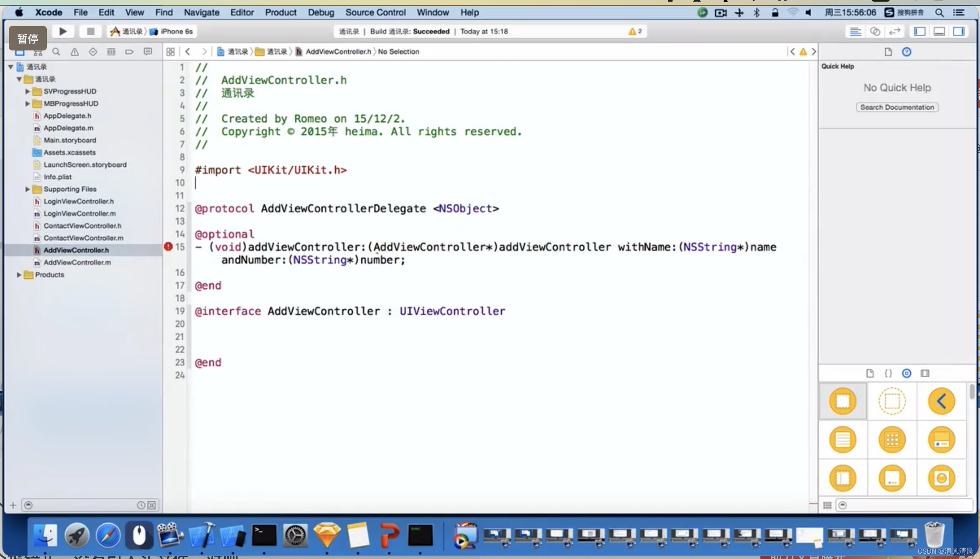The image size is (980, 559).
Task: Toggle recent files filter in navigator
Action: [141, 505]
